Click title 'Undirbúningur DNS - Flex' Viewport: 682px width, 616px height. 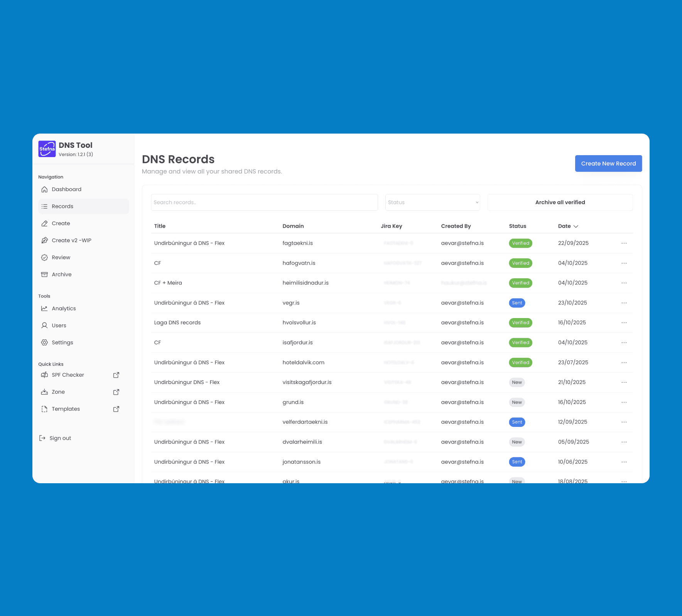coord(187,382)
